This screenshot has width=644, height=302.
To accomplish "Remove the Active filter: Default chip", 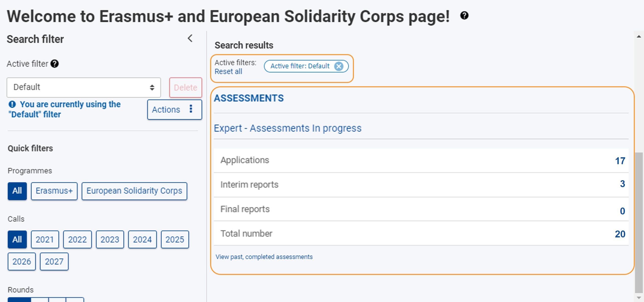I will (339, 66).
